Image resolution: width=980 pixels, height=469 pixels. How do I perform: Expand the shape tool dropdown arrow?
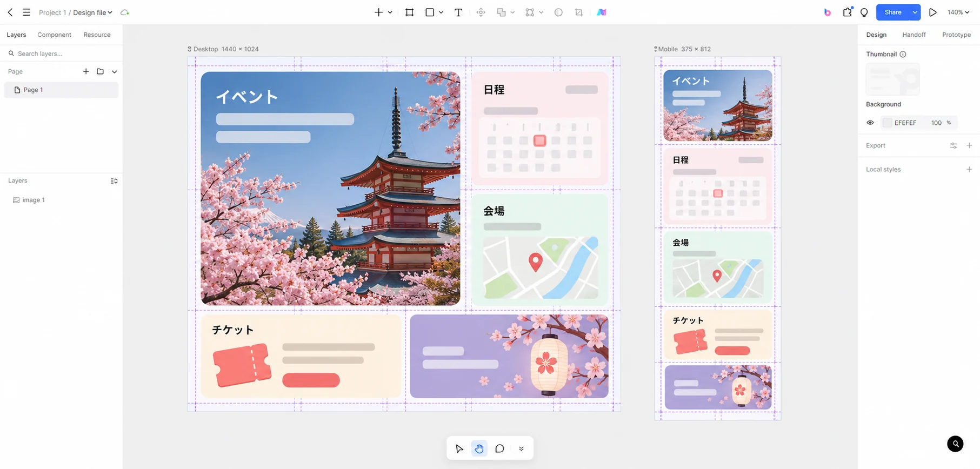[441, 12]
